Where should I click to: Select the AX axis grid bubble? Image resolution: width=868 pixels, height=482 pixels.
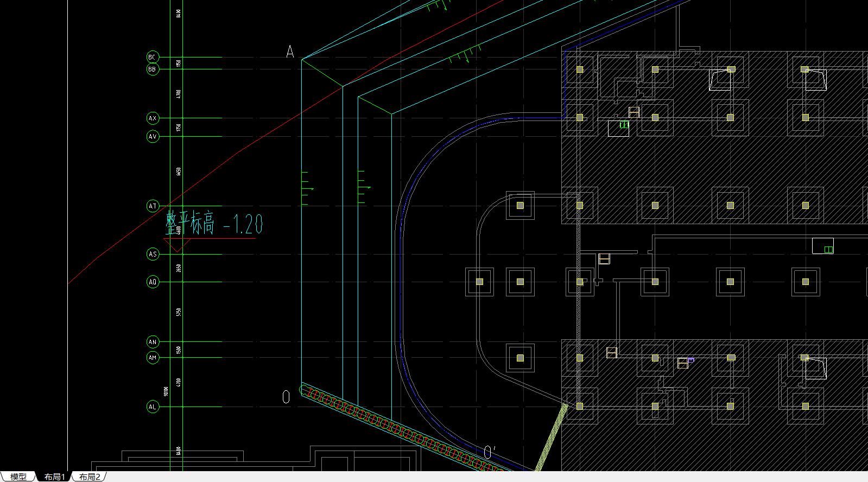coord(153,118)
